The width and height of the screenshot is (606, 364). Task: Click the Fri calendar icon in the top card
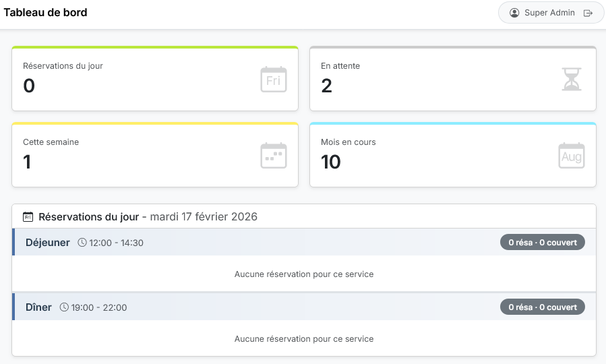tap(273, 80)
